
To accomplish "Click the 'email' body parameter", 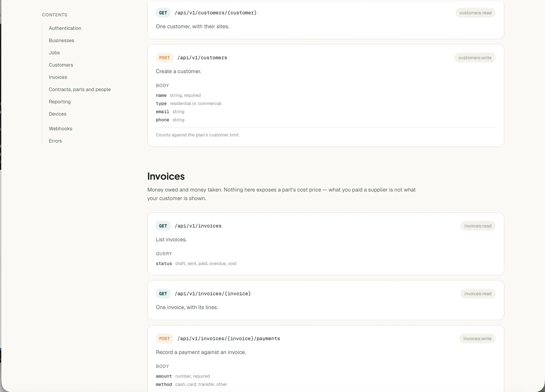I will click(x=162, y=112).
